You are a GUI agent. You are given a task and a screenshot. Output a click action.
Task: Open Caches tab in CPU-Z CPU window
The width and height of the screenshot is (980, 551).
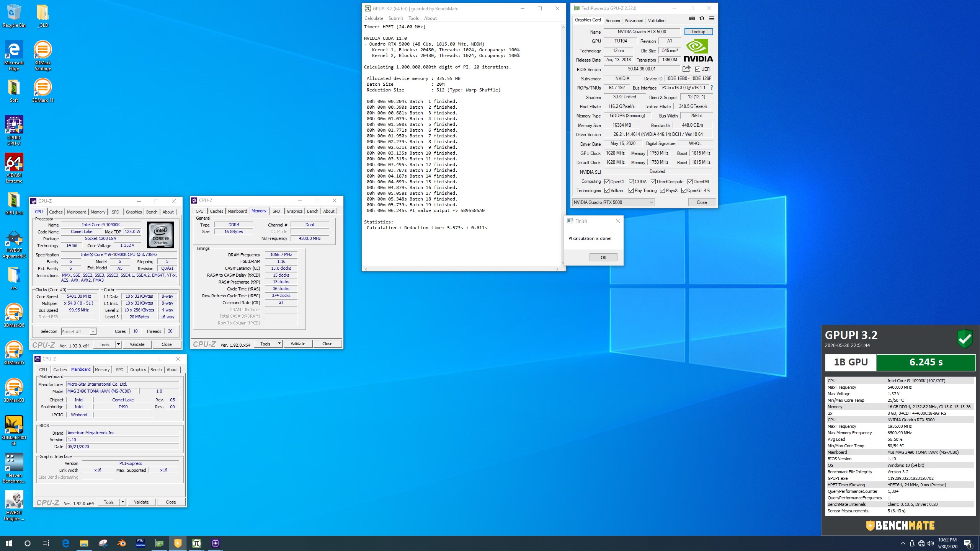56,212
